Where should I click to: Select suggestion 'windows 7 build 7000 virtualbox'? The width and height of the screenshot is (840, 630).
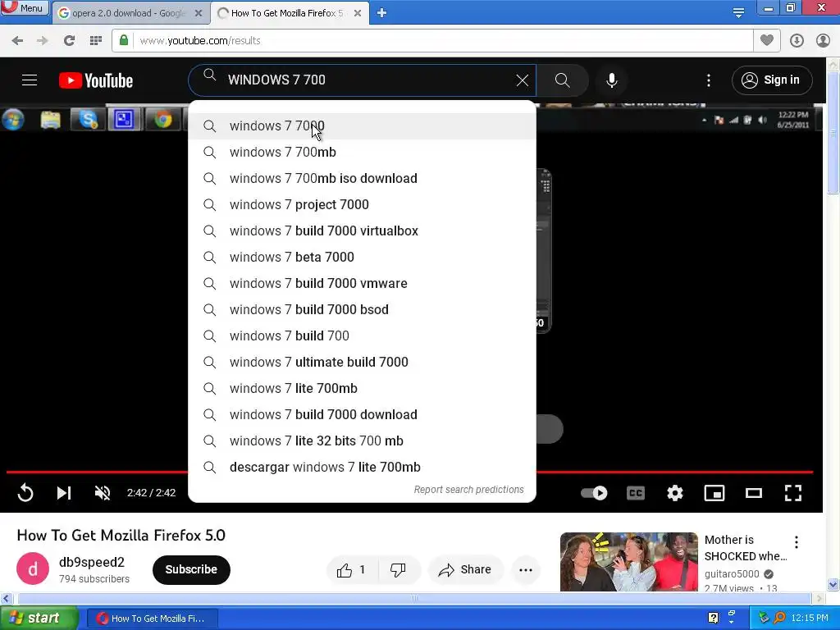pos(362,231)
